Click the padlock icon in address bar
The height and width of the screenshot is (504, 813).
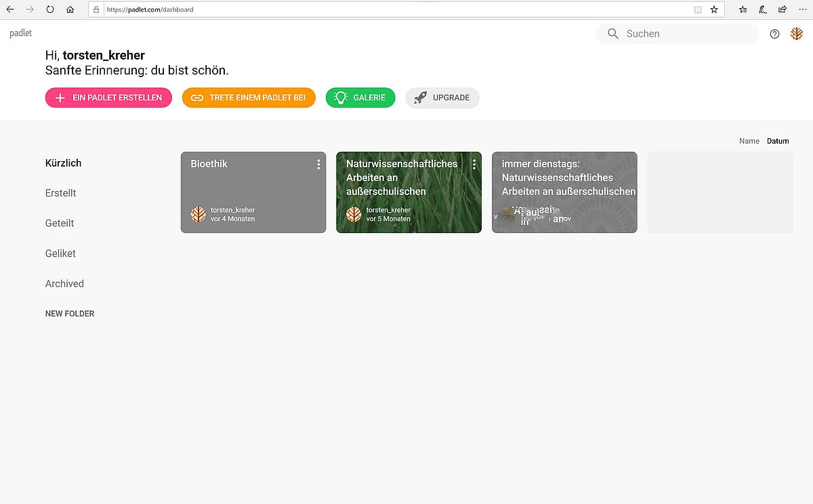96,9
